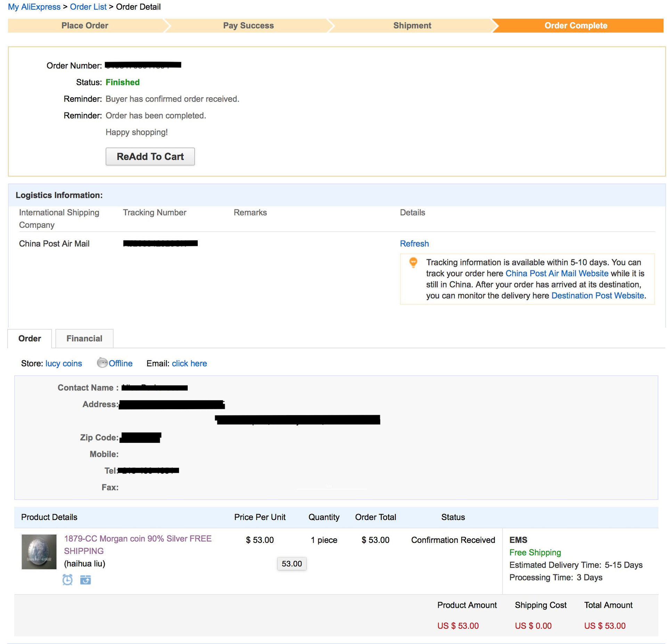Click the orange lightbulb tip icon

[x=413, y=262]
